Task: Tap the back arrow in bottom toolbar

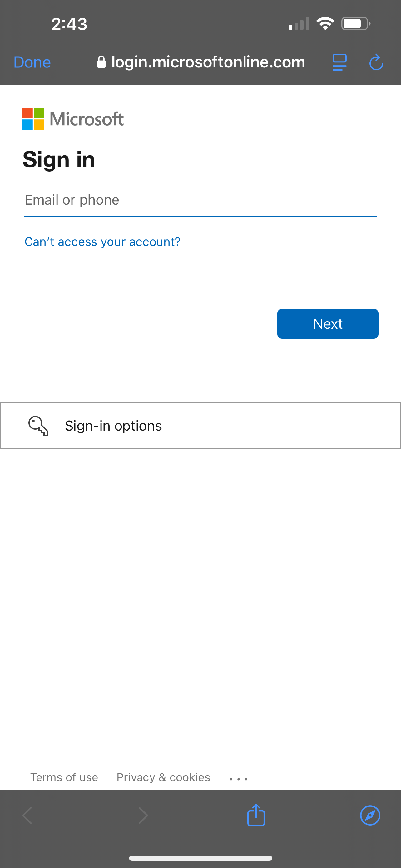Action: point(27,816)
